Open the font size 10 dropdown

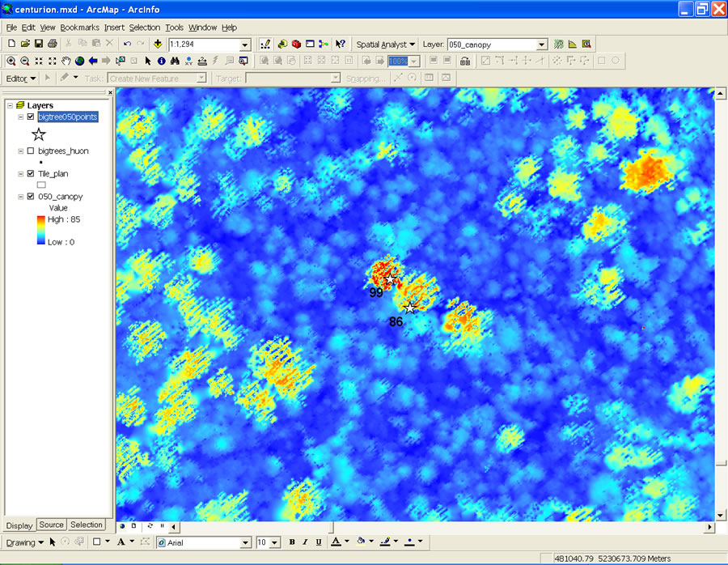click(x=274, y=542)
